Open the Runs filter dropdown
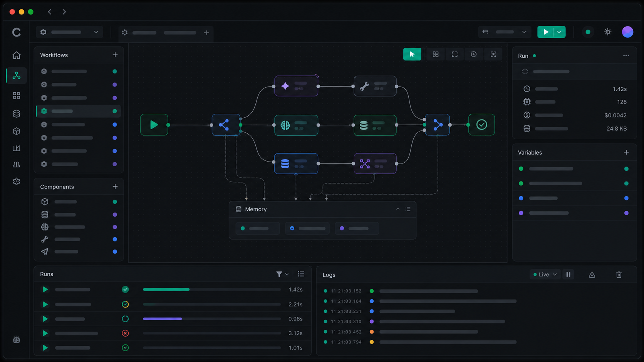 [282, 274]
